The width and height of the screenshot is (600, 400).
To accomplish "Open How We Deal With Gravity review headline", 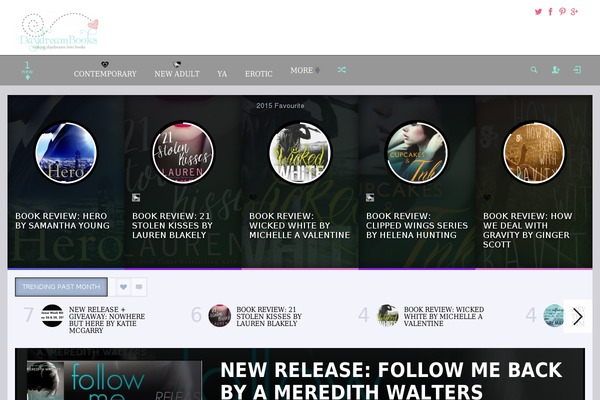I will (x=528, y=230).
